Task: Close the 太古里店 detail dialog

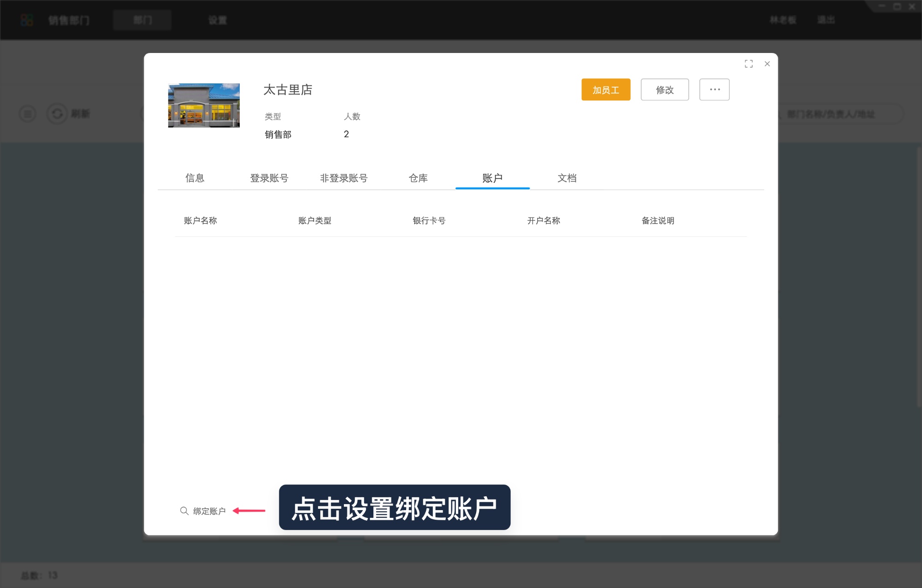Action: pos(767,64)
